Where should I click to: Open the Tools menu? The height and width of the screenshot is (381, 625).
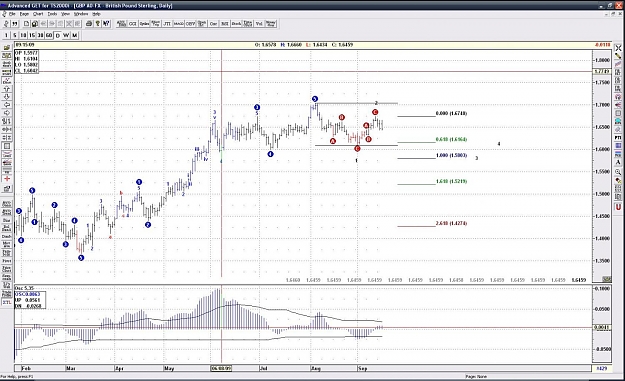52,14
